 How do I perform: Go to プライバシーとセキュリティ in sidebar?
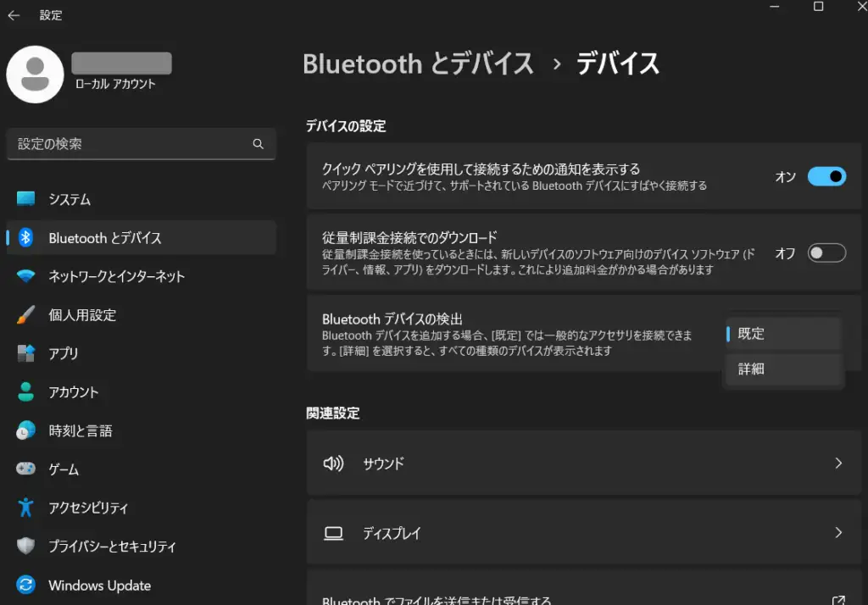pos(112,547)
